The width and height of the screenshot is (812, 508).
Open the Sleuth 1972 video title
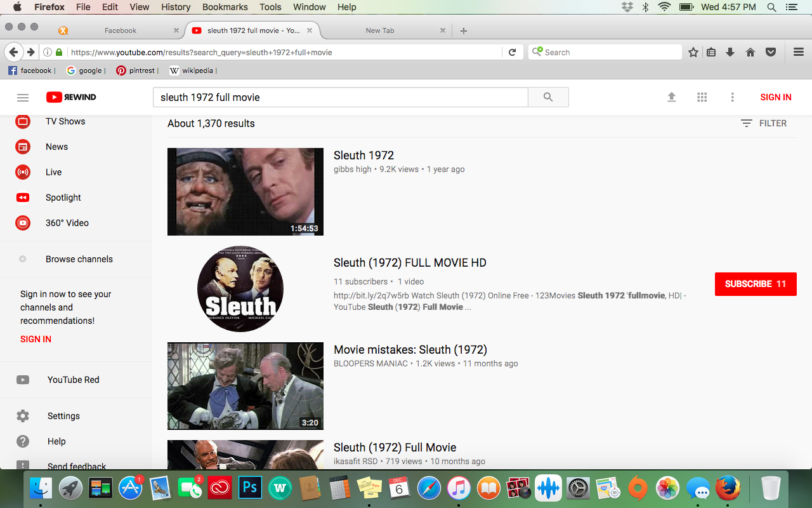coord(363,156)
